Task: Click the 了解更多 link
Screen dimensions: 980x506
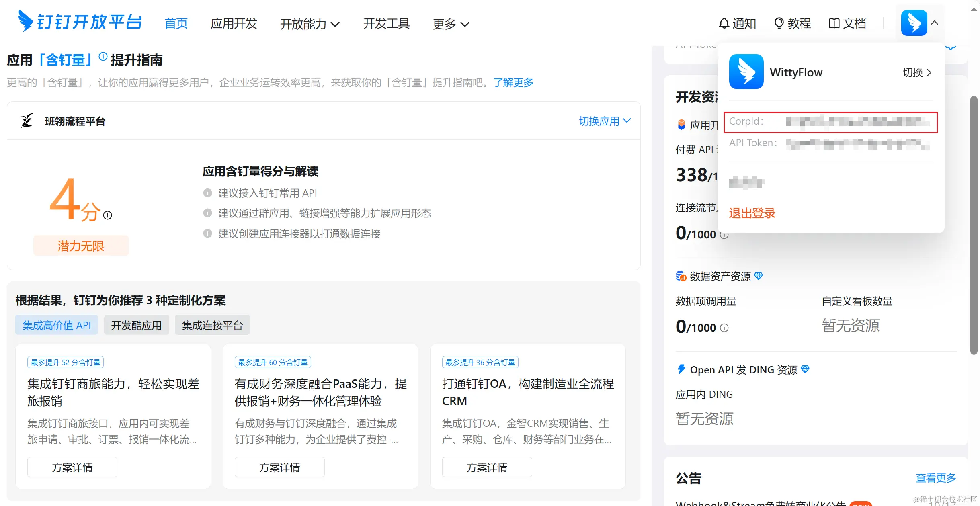Action: pos(513,82)
